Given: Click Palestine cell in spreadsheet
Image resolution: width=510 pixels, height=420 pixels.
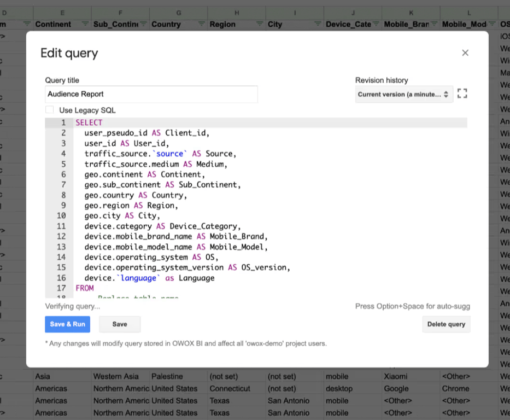Looking at the screenshot, I should tap(179, 376).
